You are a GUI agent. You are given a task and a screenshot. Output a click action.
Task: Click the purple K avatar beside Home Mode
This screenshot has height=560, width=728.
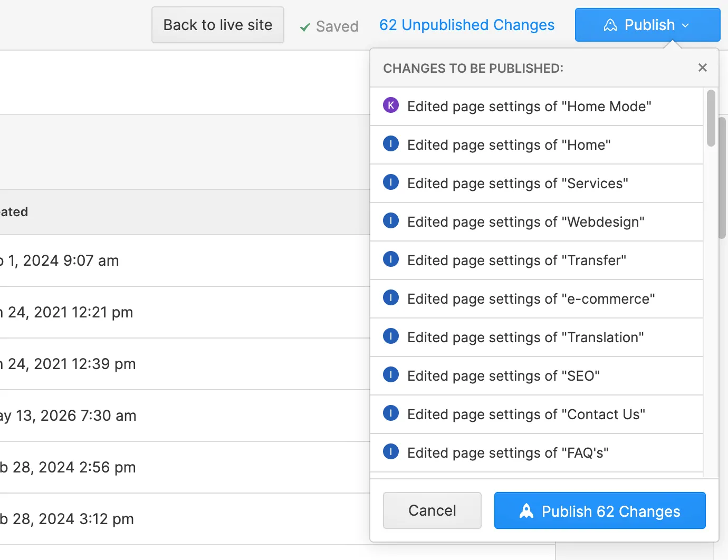391,105
